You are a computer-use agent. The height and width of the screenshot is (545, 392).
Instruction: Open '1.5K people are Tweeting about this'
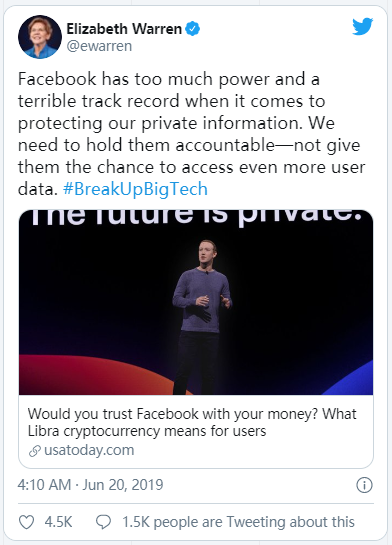[238, 522]
